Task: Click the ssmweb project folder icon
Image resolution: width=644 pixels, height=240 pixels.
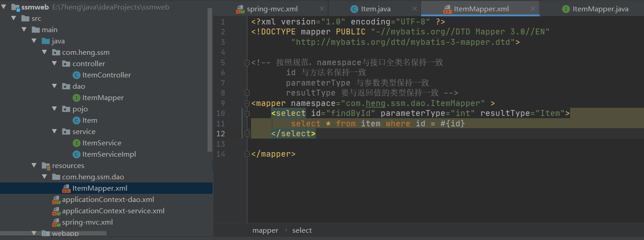Action: [x=15, y=7]
